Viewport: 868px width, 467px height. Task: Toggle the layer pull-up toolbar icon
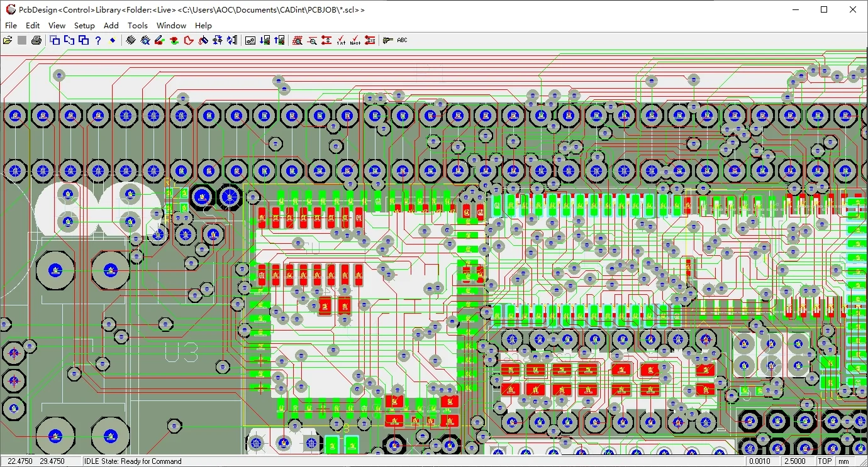tap(279, 40)
